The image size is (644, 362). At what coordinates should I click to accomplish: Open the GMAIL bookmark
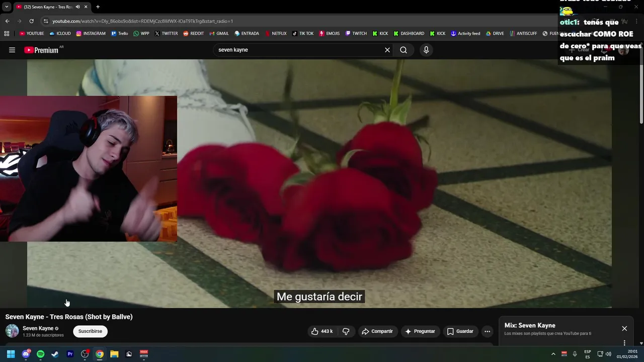(x=219, y=34)
